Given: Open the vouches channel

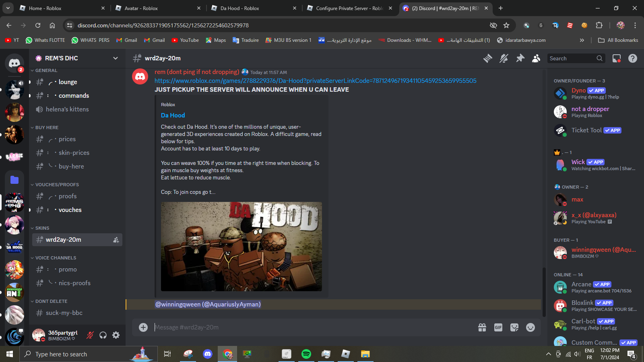Looking at the screenshot, I should (x=77, y=210).
